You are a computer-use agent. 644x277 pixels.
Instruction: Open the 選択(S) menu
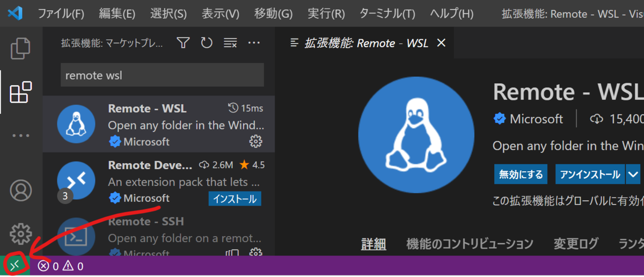[169, 13]
